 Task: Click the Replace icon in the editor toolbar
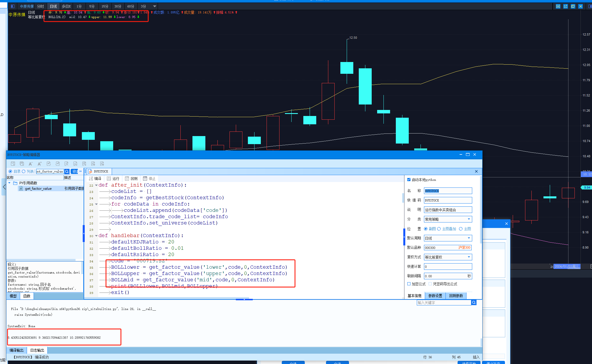pyautogui.click(x=75, y=164)
